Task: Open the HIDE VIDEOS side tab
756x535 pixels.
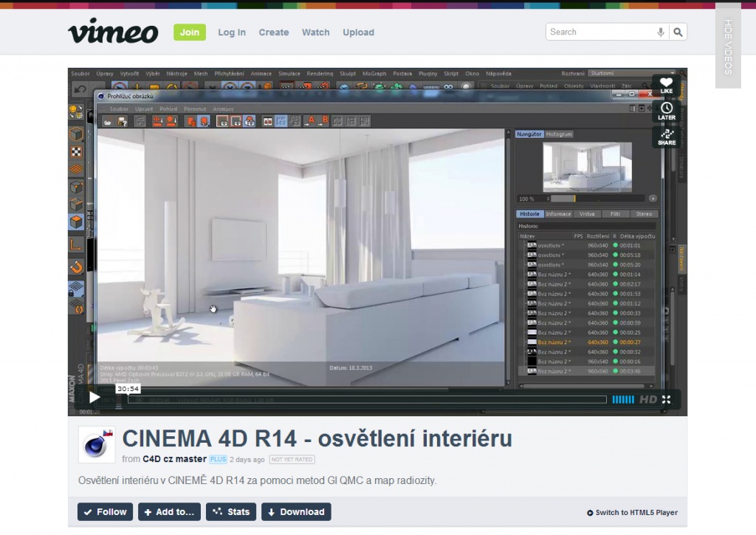Action: (728, 46)
